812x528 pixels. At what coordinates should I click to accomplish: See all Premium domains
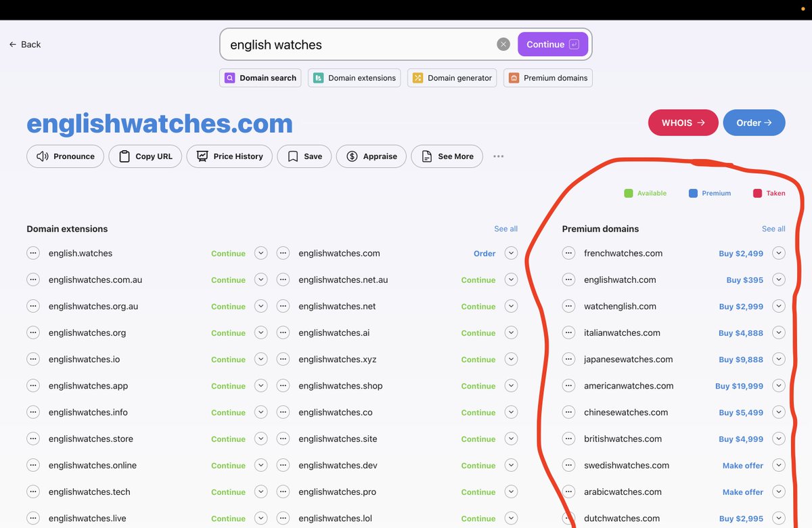click(773, 229)
